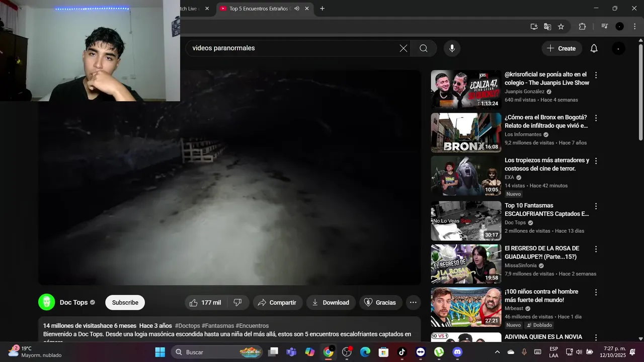Viewport: 644px width, 362px height.
Task: Open options for Juanpis Live Show video
Action: 596,75
